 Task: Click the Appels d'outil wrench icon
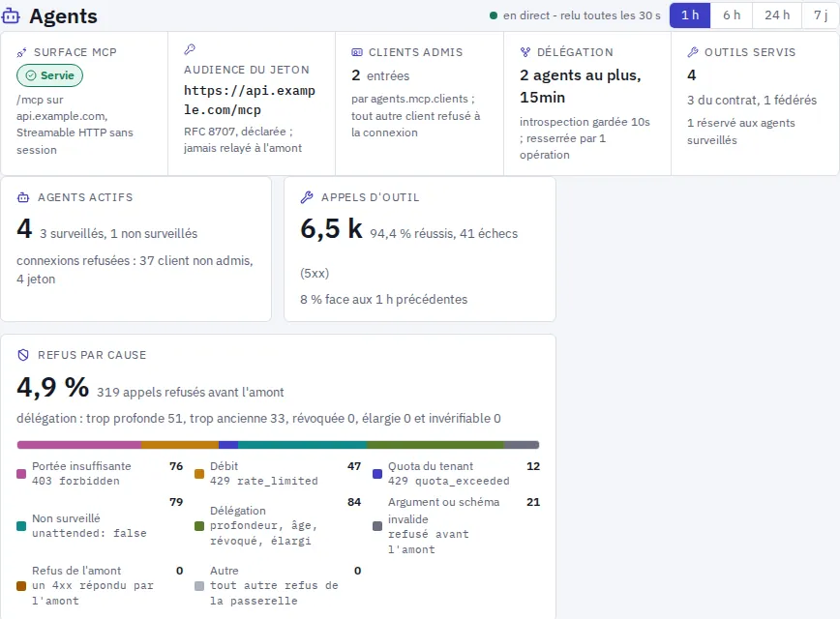tap(307, 197)
